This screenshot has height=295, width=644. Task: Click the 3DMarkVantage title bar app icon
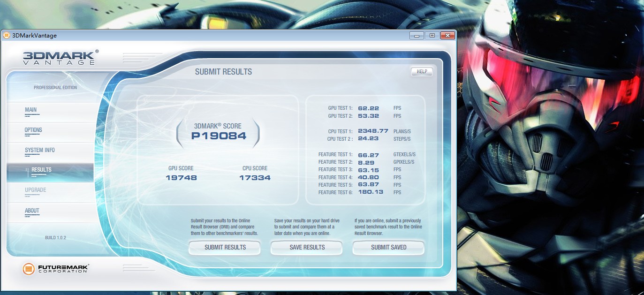click(7, 35)
